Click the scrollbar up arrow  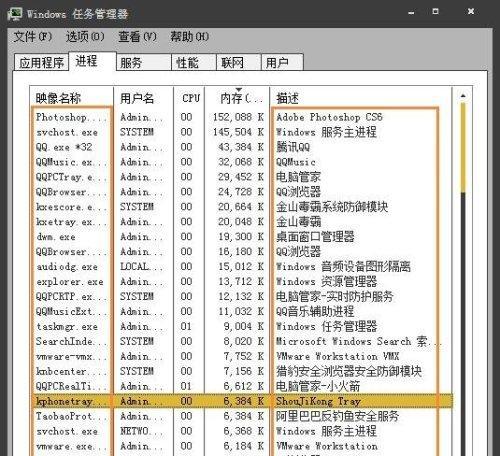(463, 96)
